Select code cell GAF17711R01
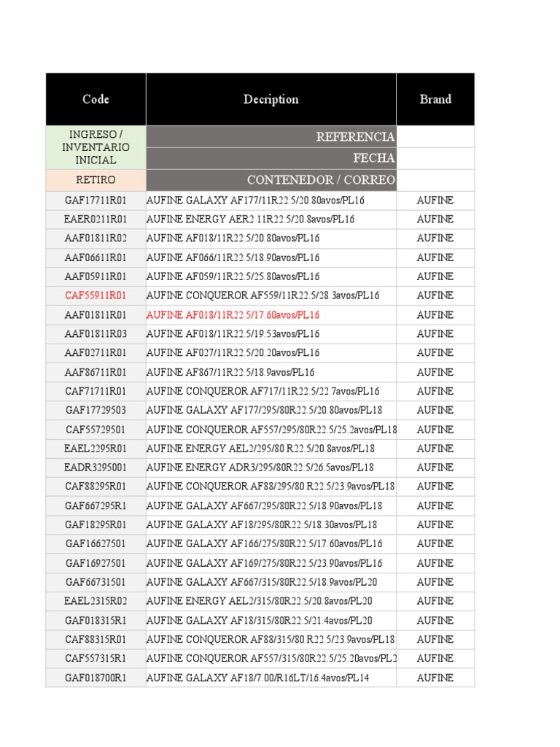 pos(96,200)
